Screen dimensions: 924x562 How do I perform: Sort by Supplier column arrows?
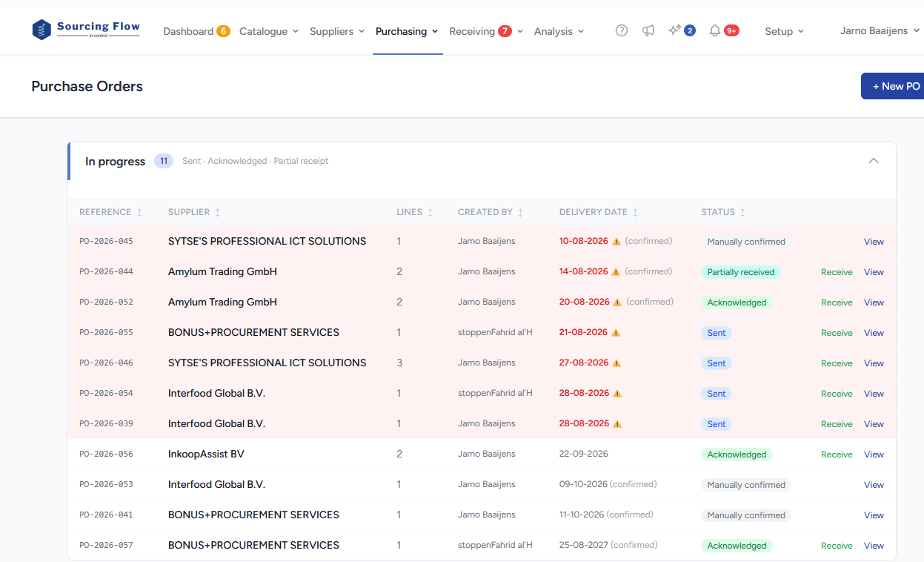pyautogui.click(x=217, y=212)
